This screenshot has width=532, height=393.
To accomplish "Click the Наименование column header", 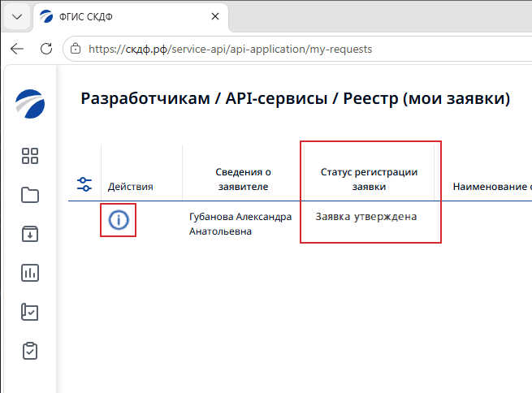I will 492,187.
